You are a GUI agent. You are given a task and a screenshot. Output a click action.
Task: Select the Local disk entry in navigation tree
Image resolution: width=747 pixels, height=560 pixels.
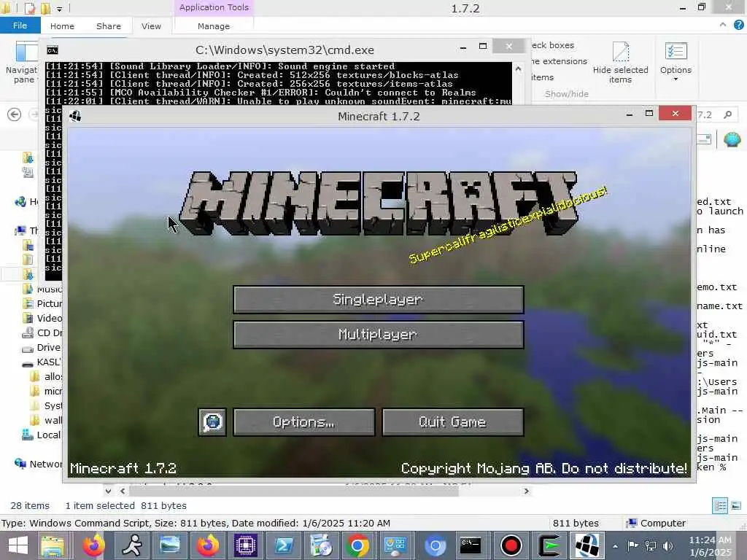click(42, 435)
